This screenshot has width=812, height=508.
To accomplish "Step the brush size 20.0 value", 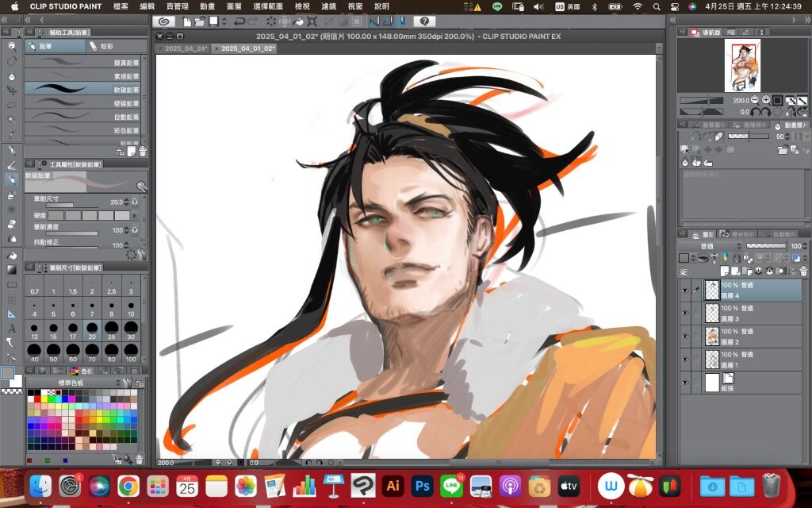I will [x=126, y=202].
